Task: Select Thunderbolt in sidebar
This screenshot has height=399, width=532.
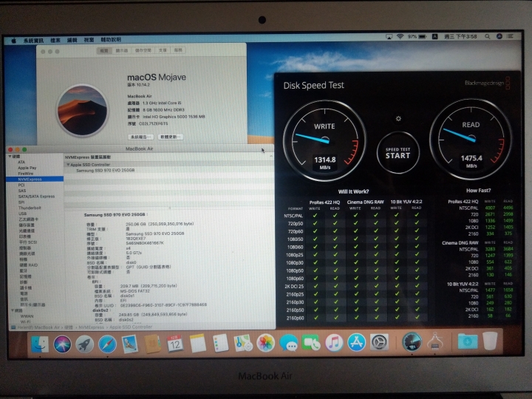Action: [30, 208]
